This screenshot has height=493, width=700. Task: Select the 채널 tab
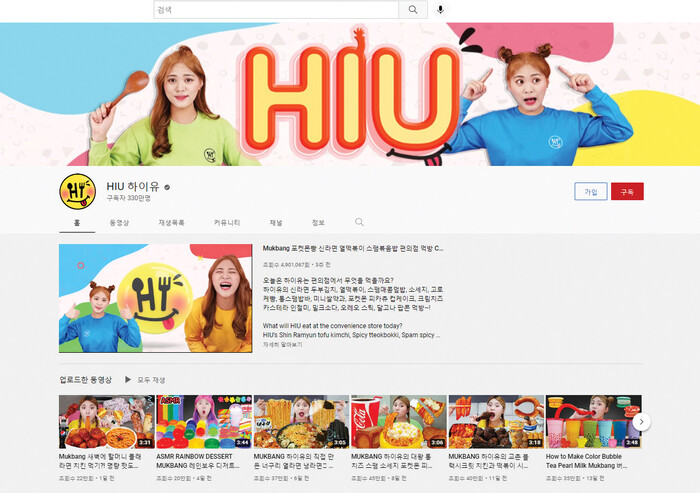click(276, 222)
